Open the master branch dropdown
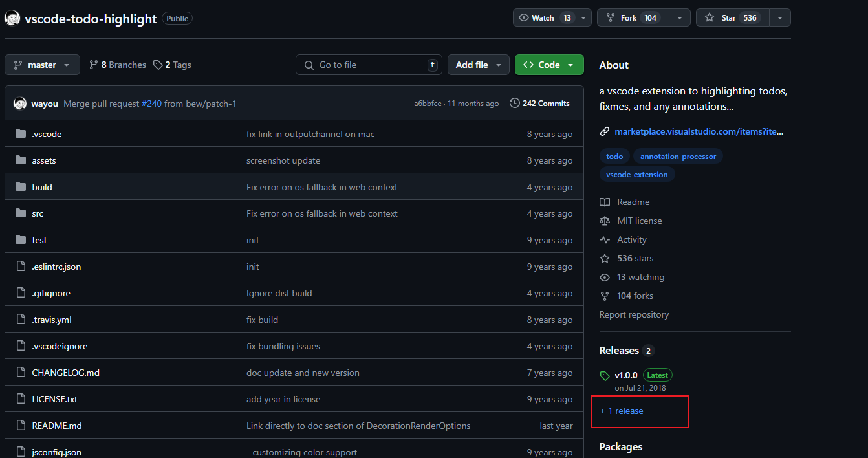This screenshot has height=458, width=868. pos(42,65)
